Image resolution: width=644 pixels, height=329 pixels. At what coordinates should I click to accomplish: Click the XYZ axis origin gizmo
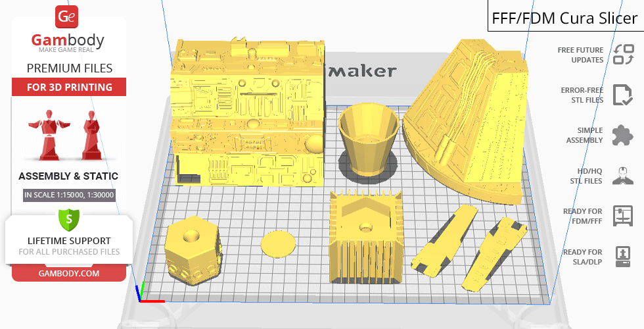142,295
